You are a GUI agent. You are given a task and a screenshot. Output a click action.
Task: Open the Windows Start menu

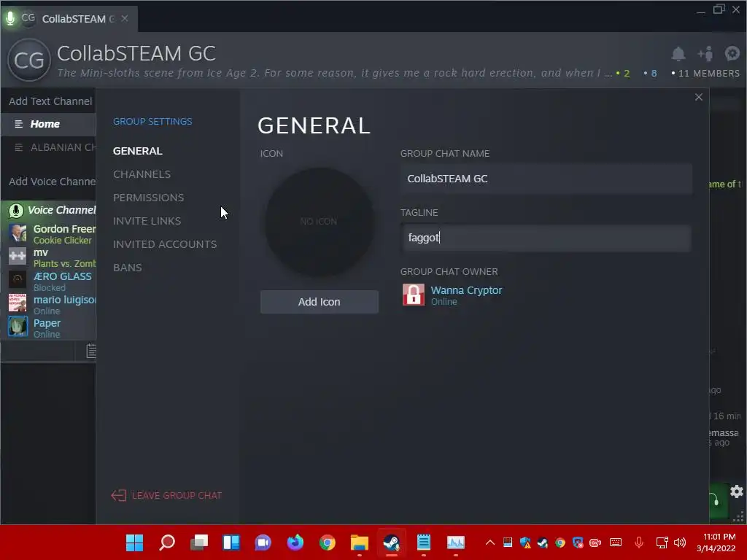tap(134, 542)
